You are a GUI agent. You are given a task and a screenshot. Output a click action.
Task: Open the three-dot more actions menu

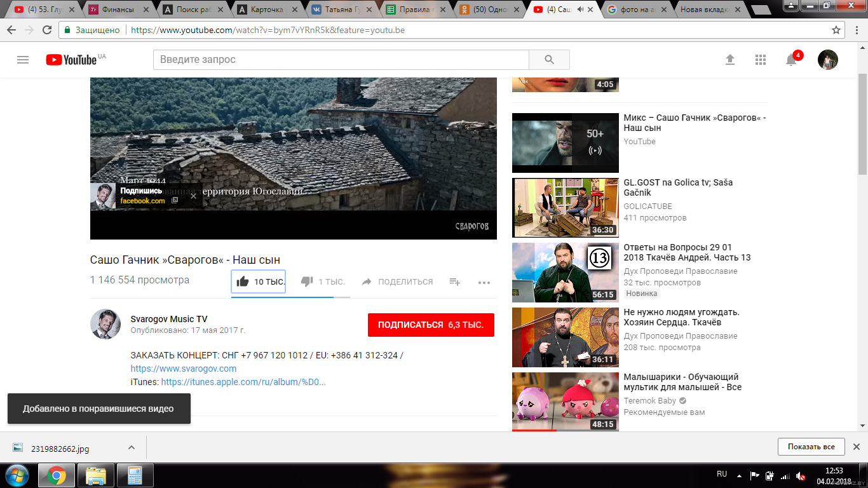(484, 282)
